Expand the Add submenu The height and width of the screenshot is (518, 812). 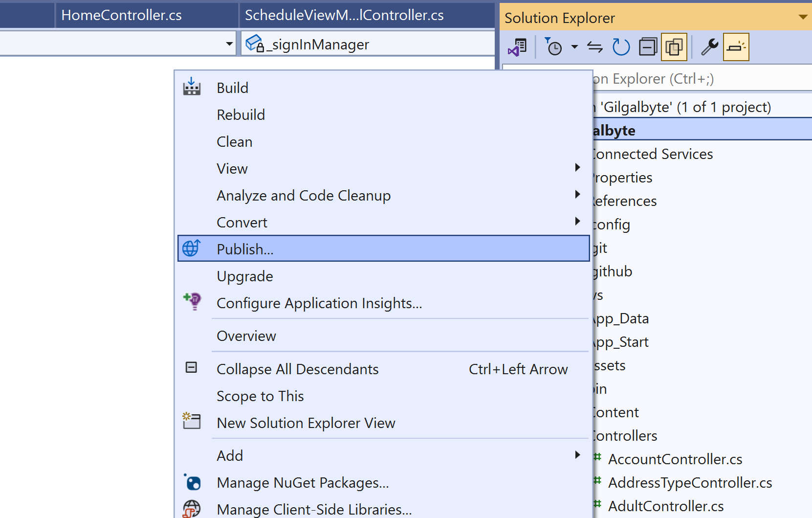tap(577, 454)
